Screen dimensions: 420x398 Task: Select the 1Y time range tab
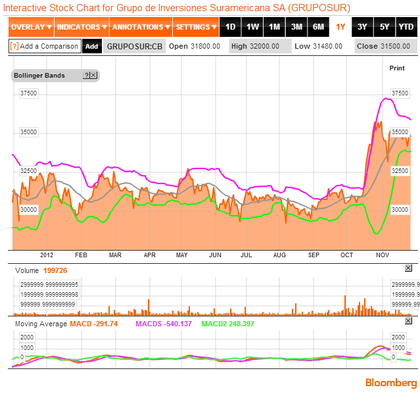pos(340,27)
